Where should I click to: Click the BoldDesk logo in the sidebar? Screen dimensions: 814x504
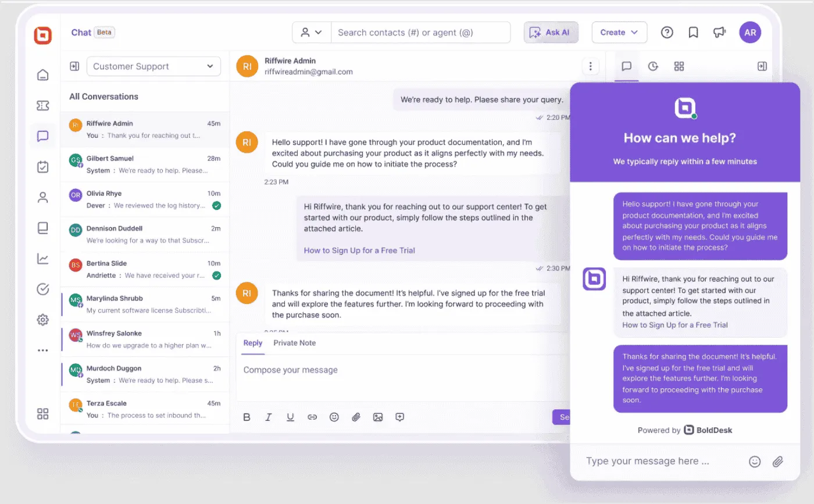point(42,35)
